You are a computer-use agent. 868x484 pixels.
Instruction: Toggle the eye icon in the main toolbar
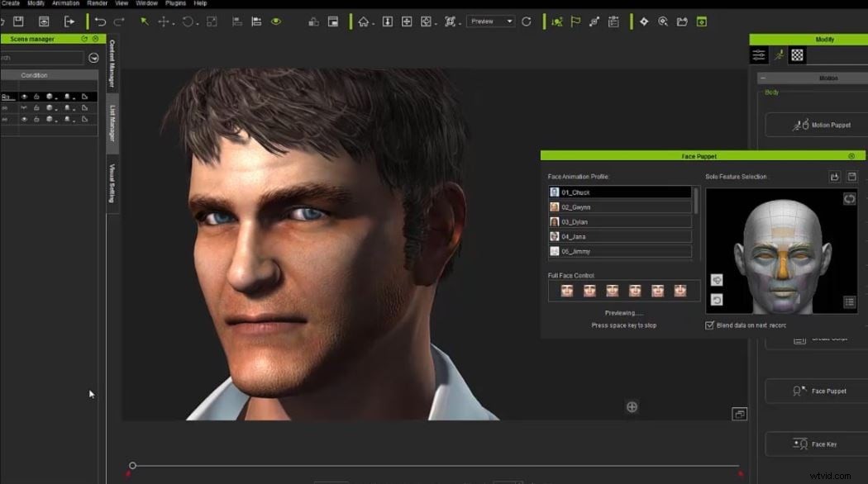[276, 22]
